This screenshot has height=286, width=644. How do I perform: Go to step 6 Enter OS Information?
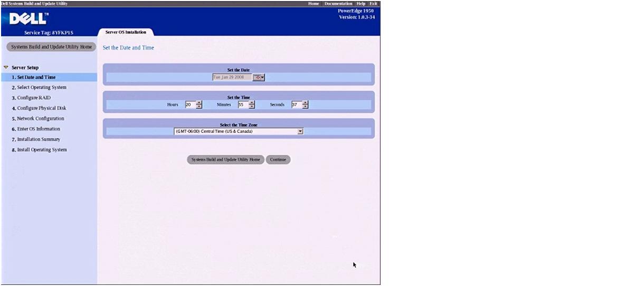(x=35, y=129)
